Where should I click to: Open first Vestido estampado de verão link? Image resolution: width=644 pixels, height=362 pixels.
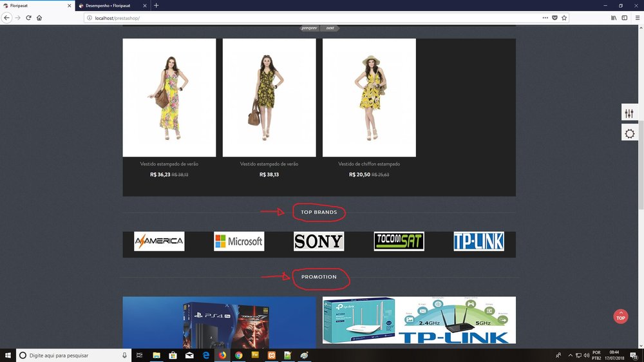pyautogui.click(x=169, y=164)
